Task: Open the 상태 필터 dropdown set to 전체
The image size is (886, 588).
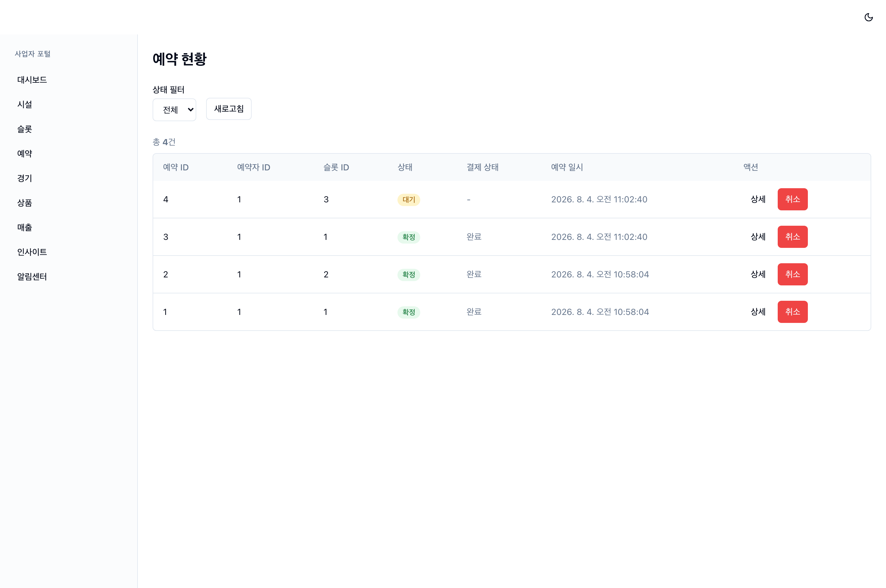Action: [x=174, y=109]
